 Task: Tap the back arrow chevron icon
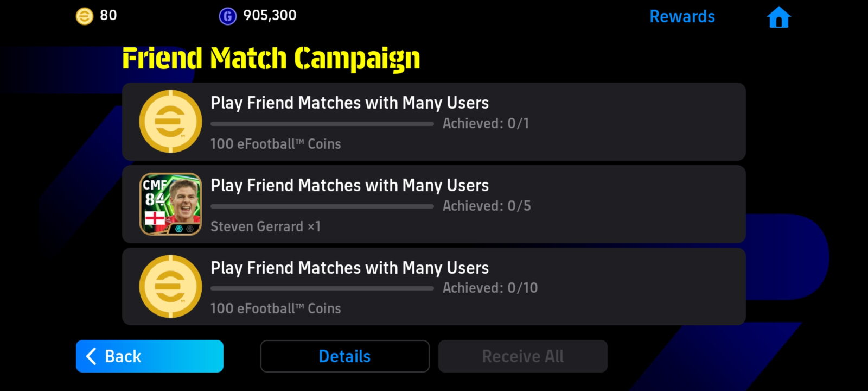pyautogui.click(x=91, y=356)
